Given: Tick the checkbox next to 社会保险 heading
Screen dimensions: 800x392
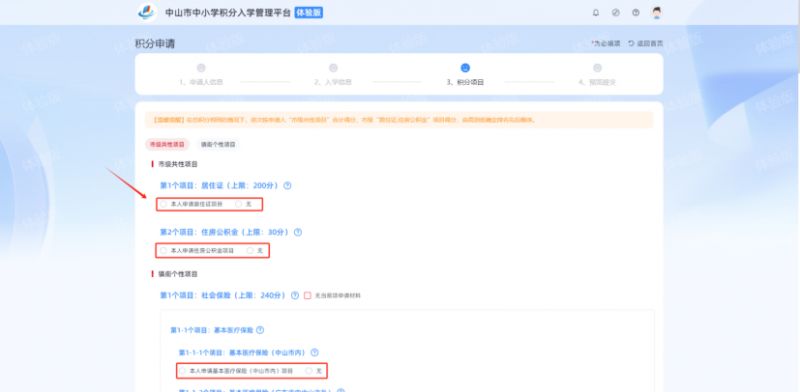Looking at the screenshot, I should [307, 296].
